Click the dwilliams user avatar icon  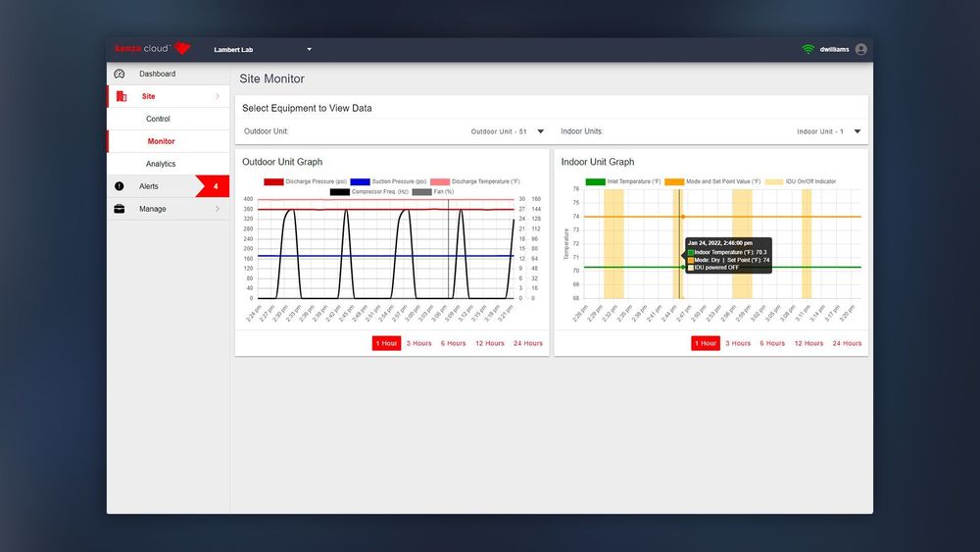point(860,49)
